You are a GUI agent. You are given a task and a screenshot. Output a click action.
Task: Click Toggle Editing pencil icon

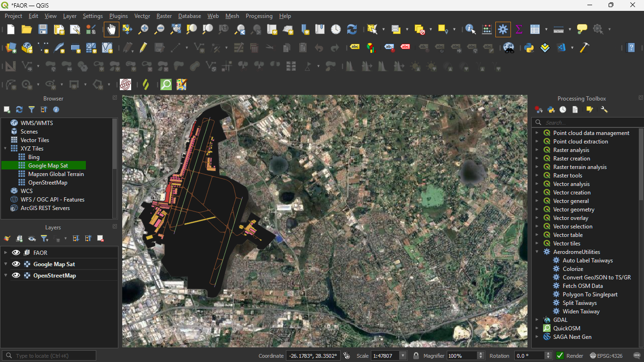(x=143, y=47)
